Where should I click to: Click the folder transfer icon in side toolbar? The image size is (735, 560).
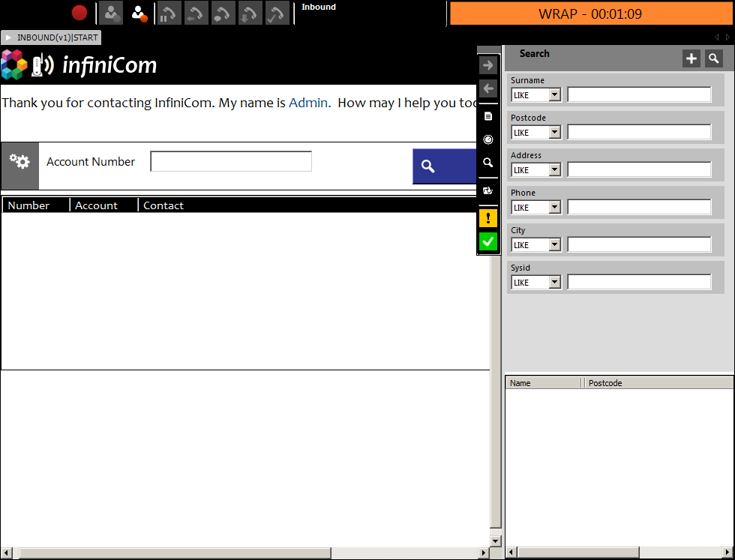(488, 190)
